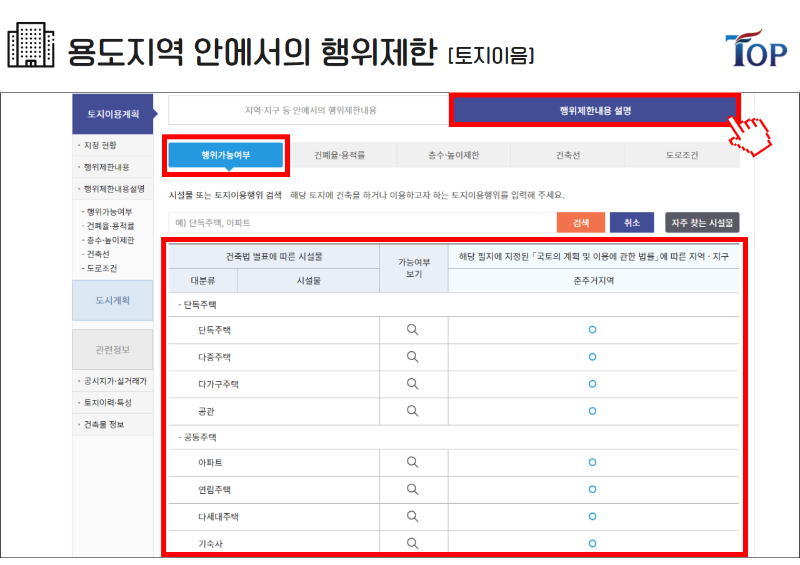Open 건축물 정보 in sidebar
Image resolution: width=800 pixels, height=565 pixels.
(x=104, y=425)
